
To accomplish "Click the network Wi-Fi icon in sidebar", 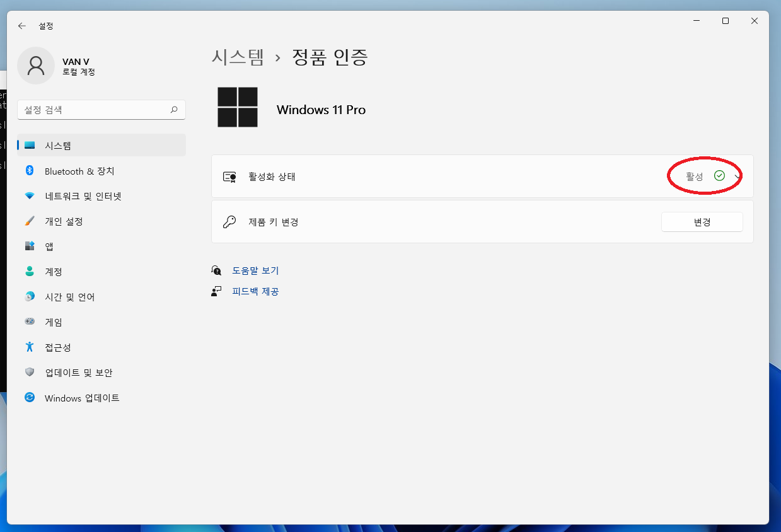I will click(30, 196).
